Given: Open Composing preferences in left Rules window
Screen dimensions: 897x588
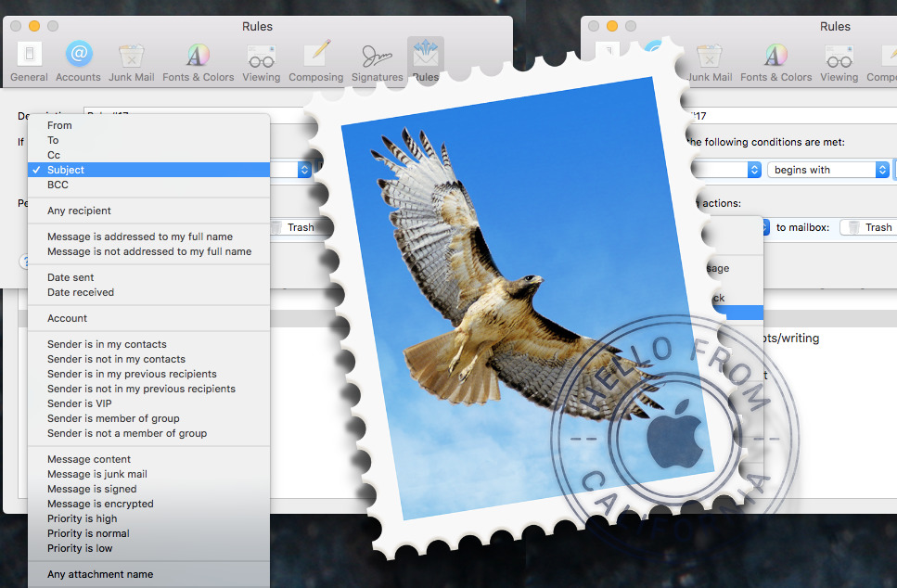Looking at the screenshot, I should tap(315, 62).
